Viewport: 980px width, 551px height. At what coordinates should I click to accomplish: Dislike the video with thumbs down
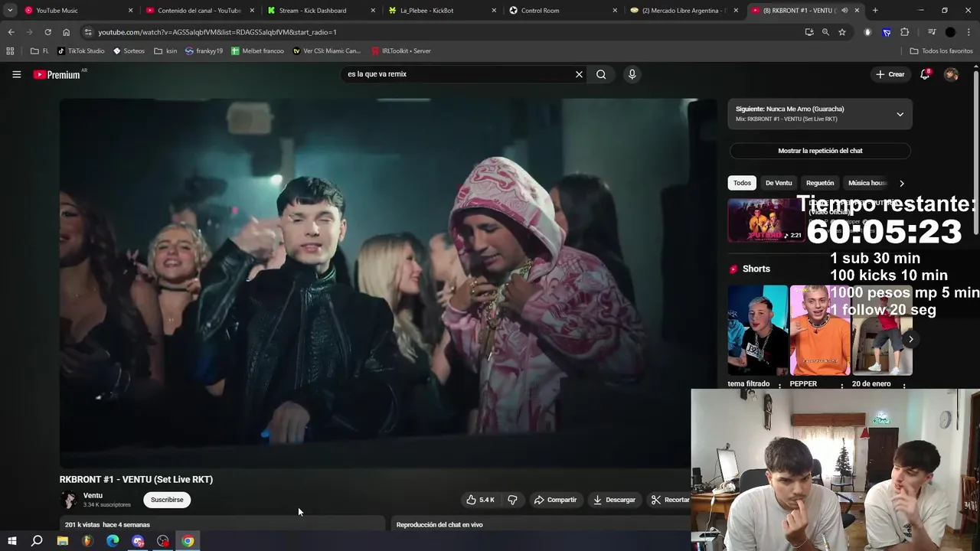tap(512, 500)
